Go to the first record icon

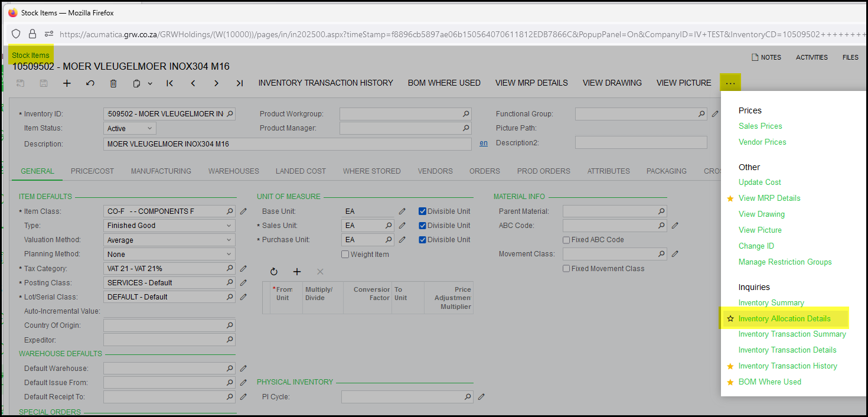pos(170,83)
